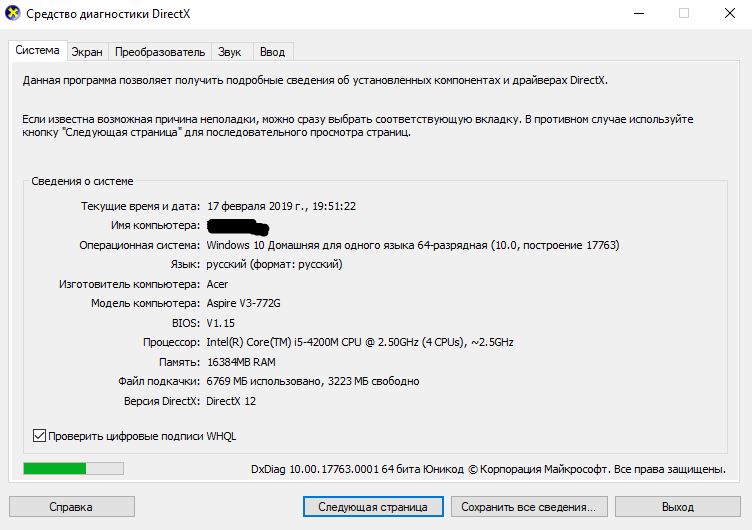This screenshot has width=752, height=530.
Task: Click the Операционная система label
Action: (x=140, y=245)
